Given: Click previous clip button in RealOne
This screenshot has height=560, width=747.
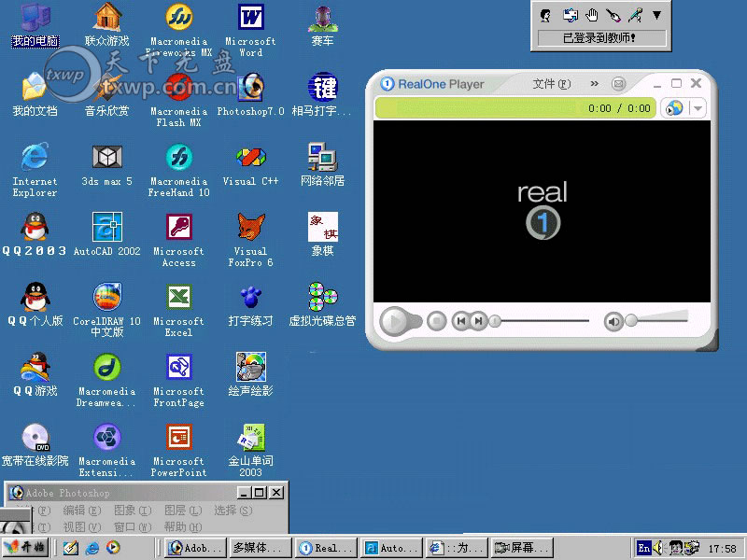Looking at the screenshot, I should [x=460, y=321].
